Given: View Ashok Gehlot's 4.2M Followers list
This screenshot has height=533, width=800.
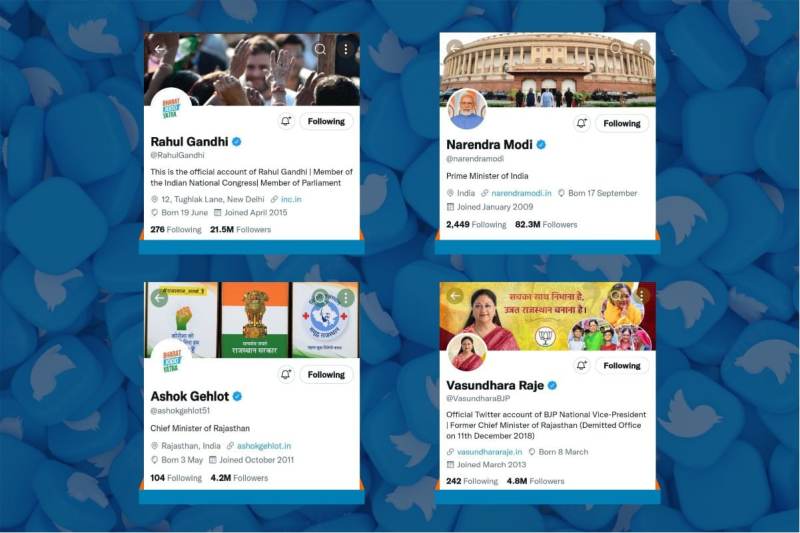Looking at the screenshot, I should click(x=239, y=478).
